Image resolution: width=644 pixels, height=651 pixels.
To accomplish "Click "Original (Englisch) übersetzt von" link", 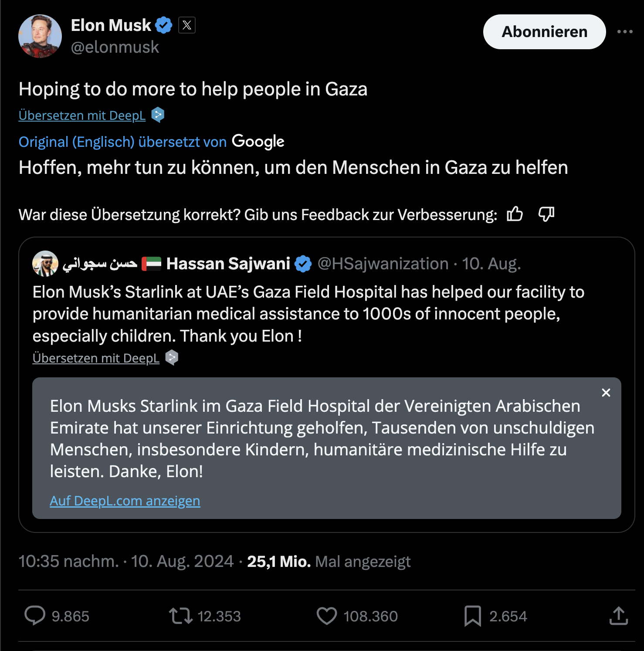I will 122,142.
